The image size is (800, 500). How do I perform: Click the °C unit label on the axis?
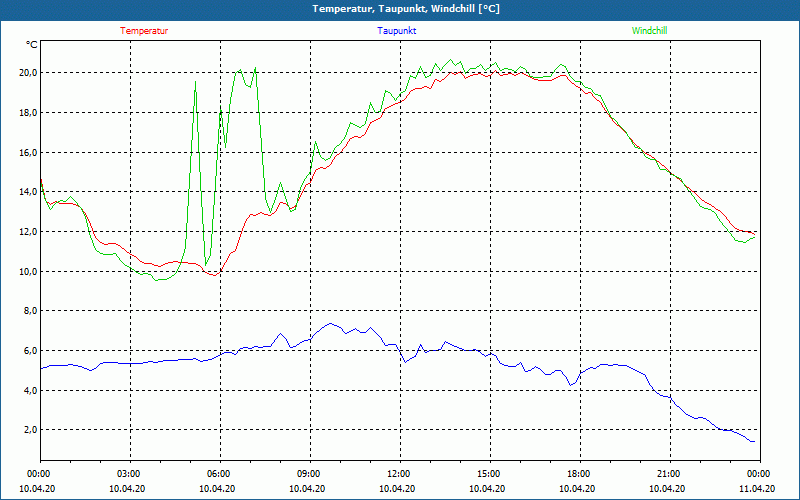pos(32,45)
